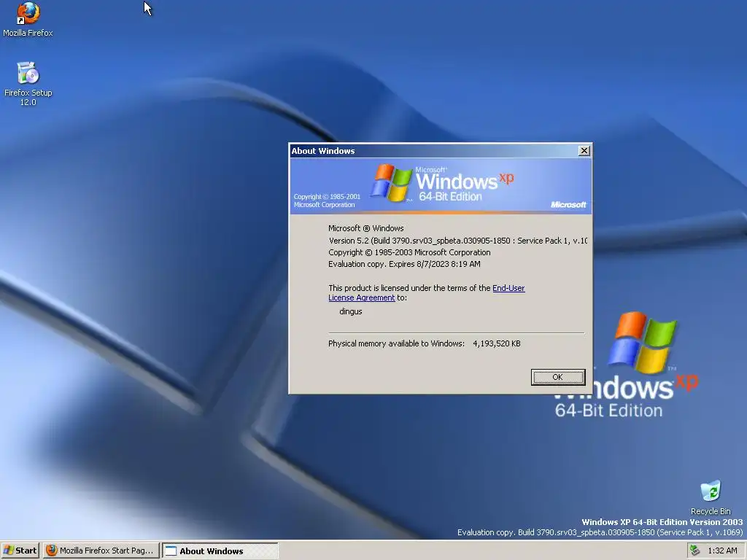The width and height of the screenshot is (747, 560).
Task: Click the 1:32 AM taskbar clock
Action: pyautogui.click(x=722, y=551)
